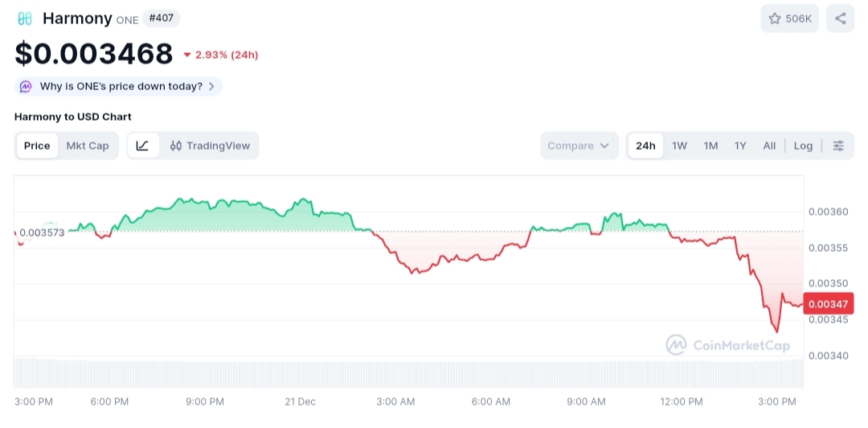Select the 24h time range
The image size is (868, 428).
(x=645, y=146)
